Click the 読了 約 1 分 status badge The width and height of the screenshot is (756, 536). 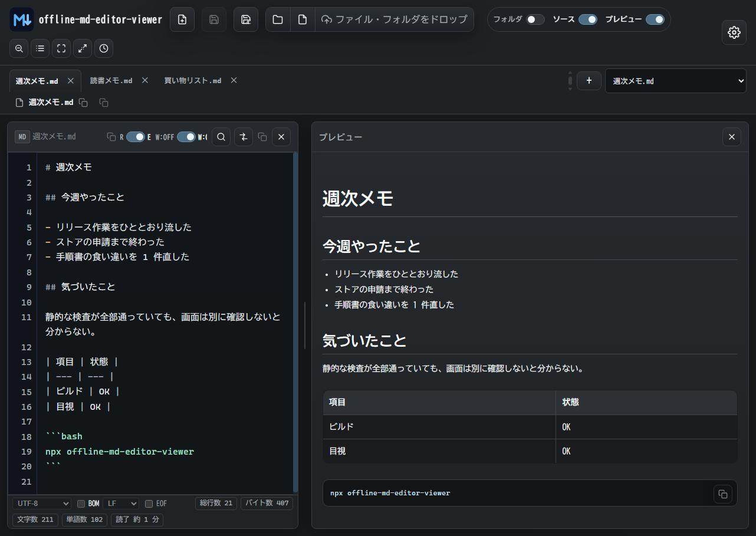tap(137, 519)
